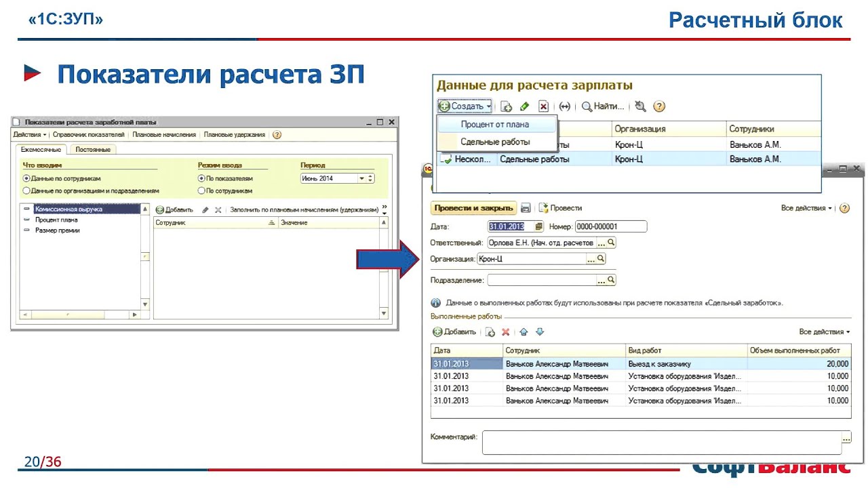Open the calendar picker of the Дата field
This screenshot has height=488, width=868.
click(x=539, y=226)
